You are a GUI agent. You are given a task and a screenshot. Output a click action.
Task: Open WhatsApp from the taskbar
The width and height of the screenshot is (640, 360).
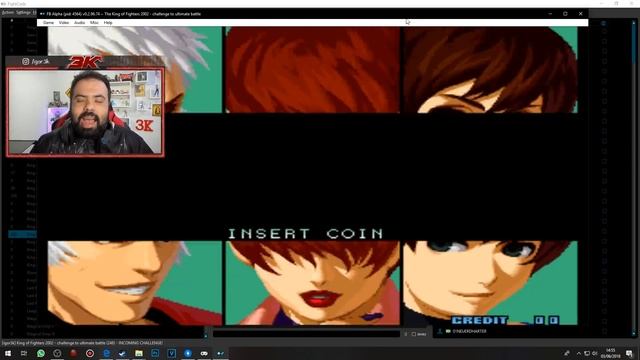point(40,353)
